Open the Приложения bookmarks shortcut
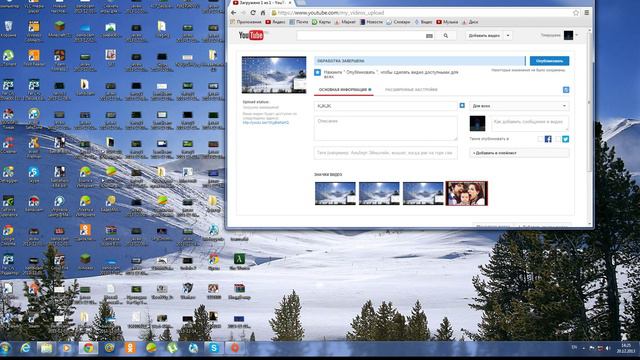This screenshot has width=640, height=360. tap(246, 22)
